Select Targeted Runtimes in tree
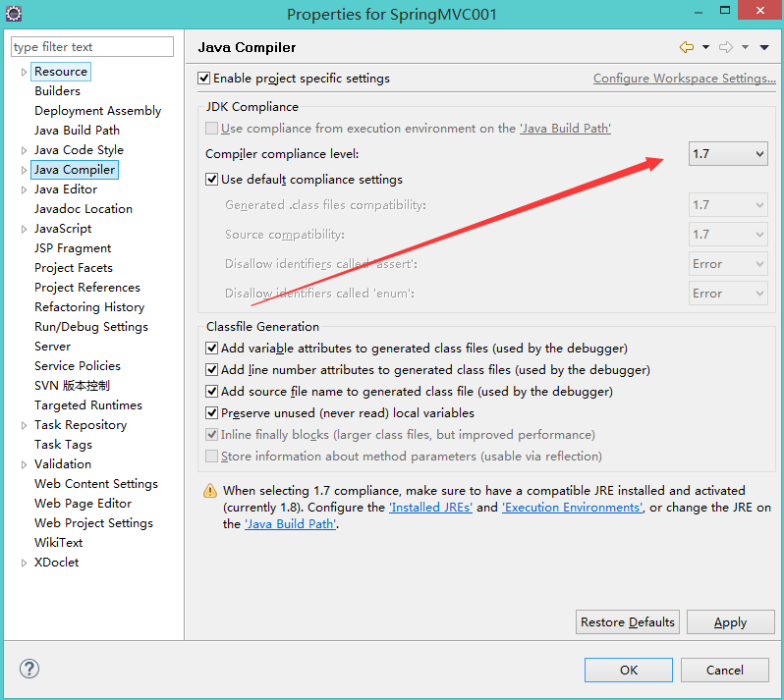Image resolution: width=784 pixels, height=700 pixels. [88, 405]
